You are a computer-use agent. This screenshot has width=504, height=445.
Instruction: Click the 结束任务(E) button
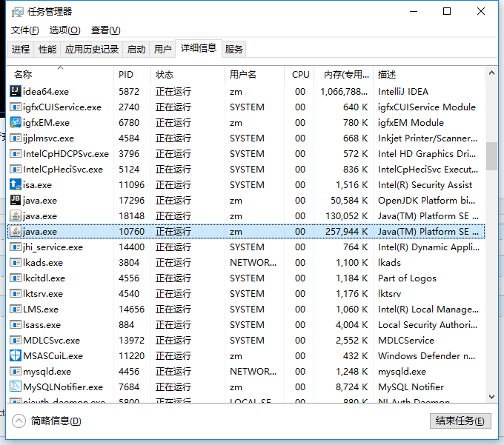[460, 421]
